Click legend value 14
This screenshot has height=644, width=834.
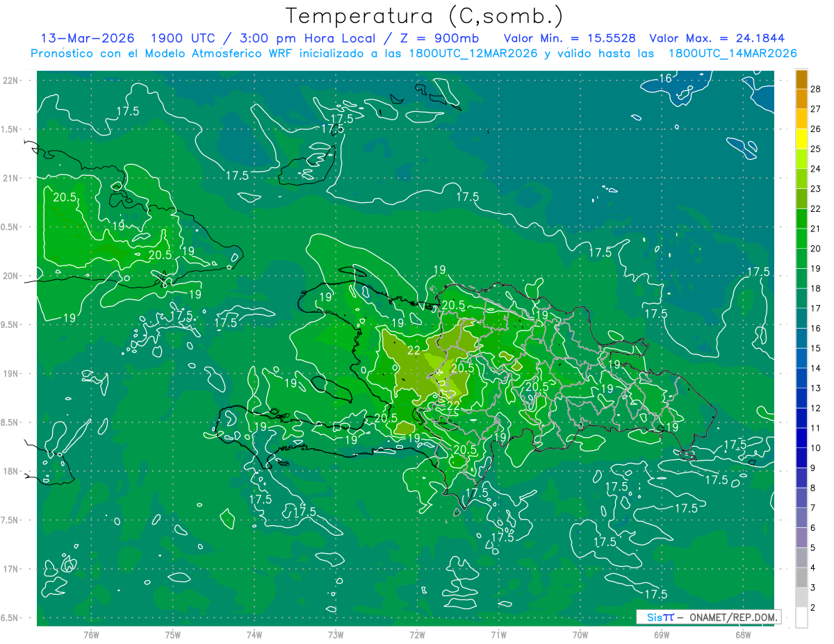[816, 368]
